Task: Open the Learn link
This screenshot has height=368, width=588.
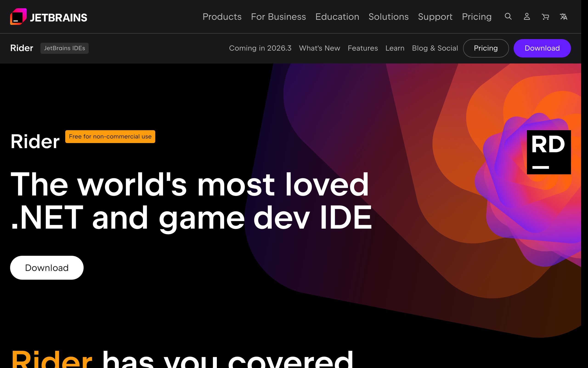Action: point(395,48)
